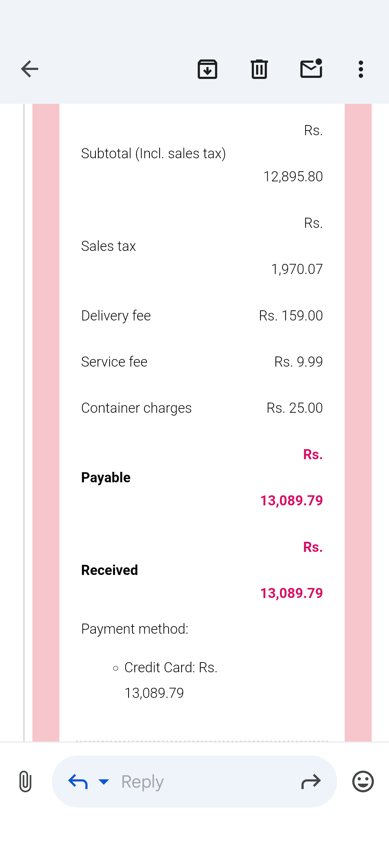Tap the Credit Card payment entry

[x=171, y=680]
